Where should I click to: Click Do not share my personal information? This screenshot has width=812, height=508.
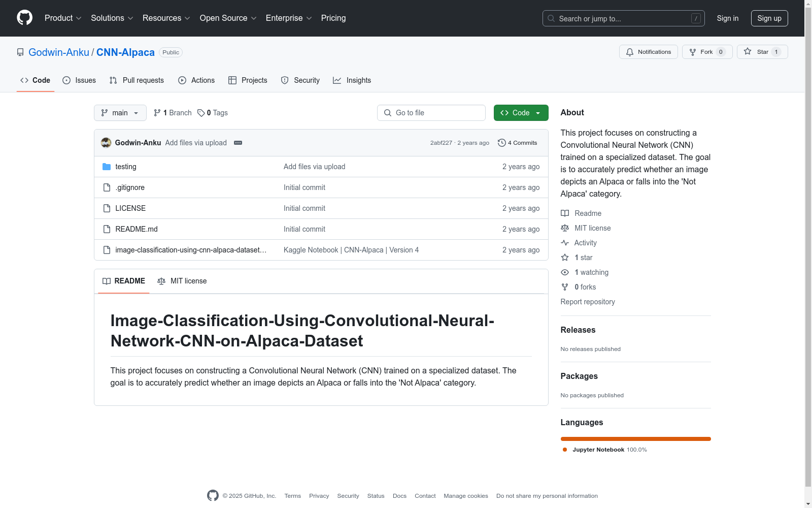point(547,496)
